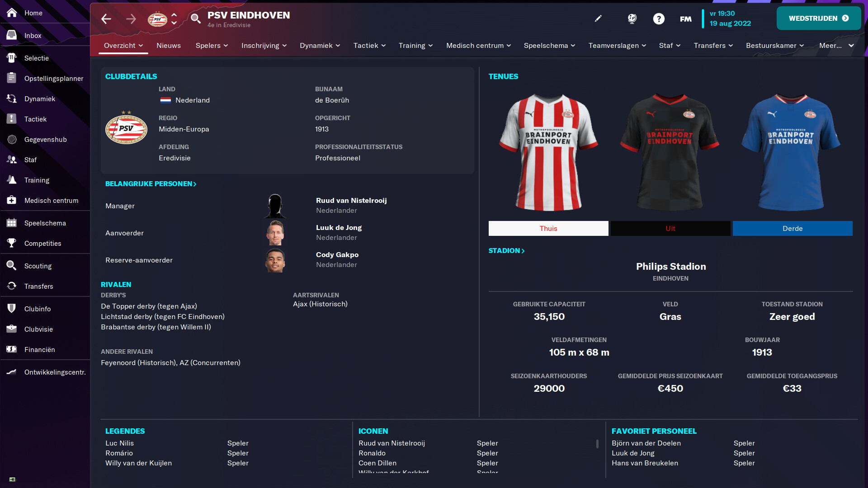Expand the Transfers top menu dropdown
868x488 pixels.
[713, 45]
